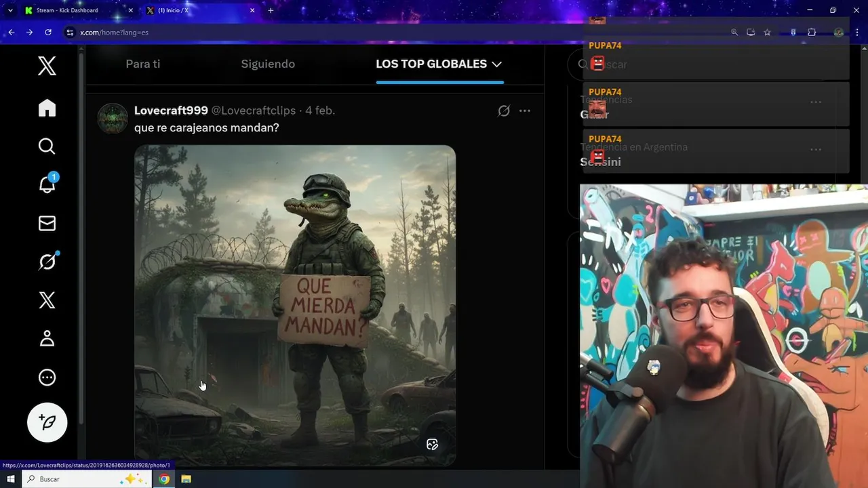This screenshot has height=488, width=868.
Task: Open Chrome profile avatar
Action: [839, 32]
